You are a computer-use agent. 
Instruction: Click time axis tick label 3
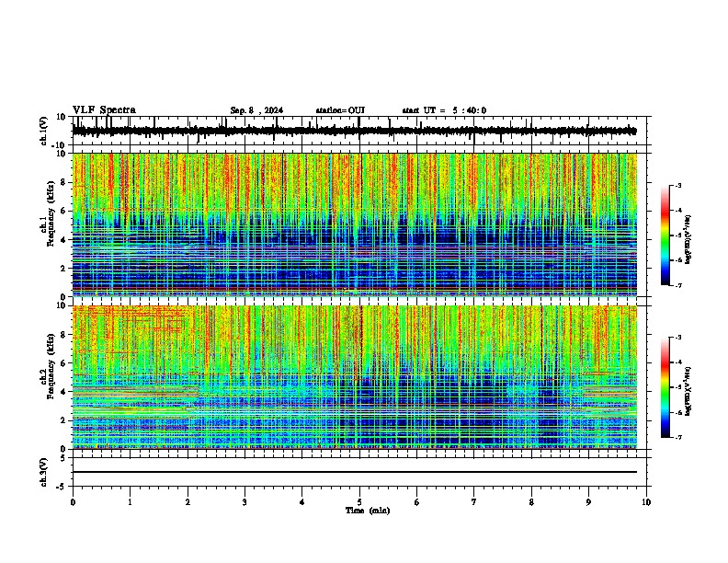pyautogui.click(x=245, y=502)
